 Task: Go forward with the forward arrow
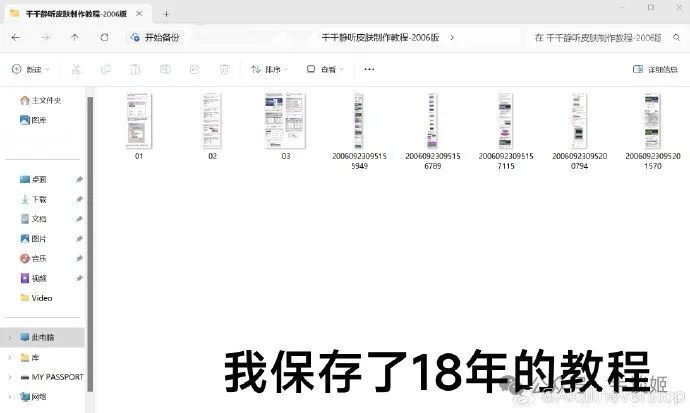coord(45,38)
